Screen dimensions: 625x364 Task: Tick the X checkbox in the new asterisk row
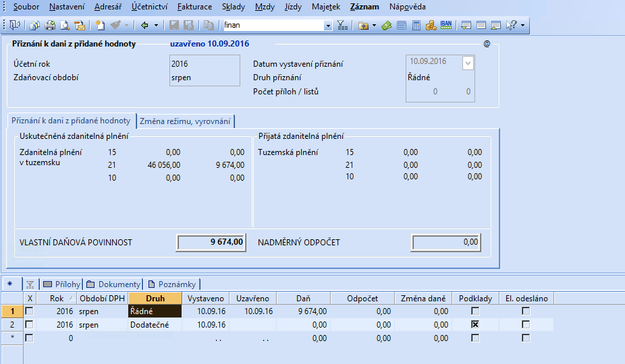pos(29,338)
